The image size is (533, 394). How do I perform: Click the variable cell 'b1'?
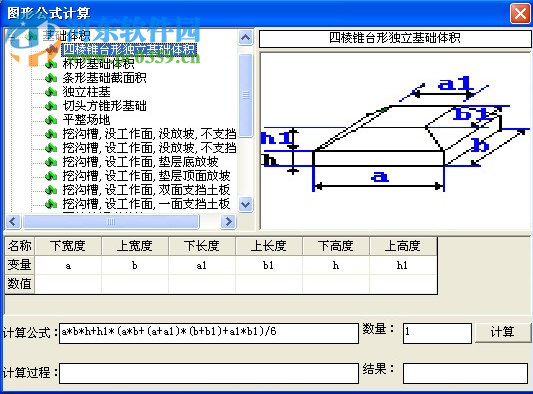(269, 265)
